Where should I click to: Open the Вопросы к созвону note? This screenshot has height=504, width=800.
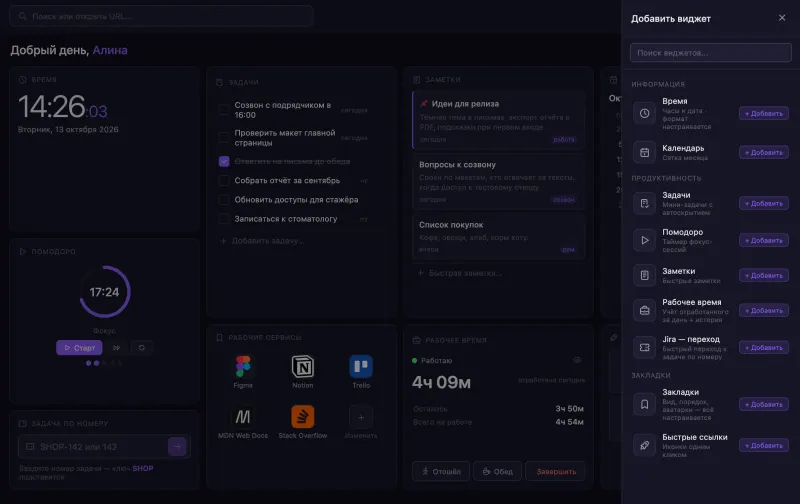(498, 182)
